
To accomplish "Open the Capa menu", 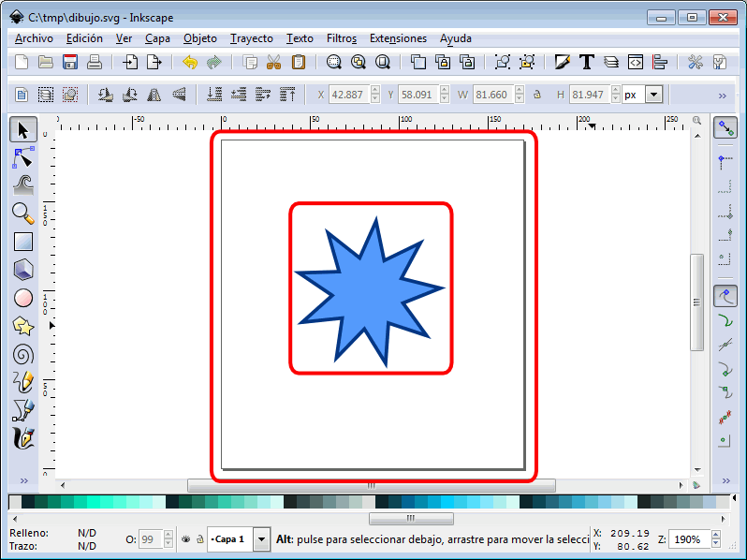I will [x=157, y=38].
